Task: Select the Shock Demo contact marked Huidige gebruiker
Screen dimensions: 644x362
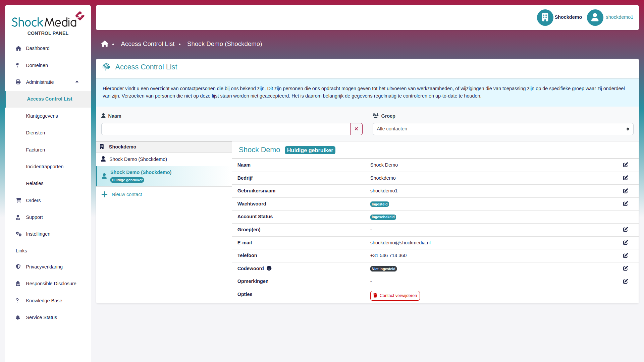Action: tap(164, 176)
